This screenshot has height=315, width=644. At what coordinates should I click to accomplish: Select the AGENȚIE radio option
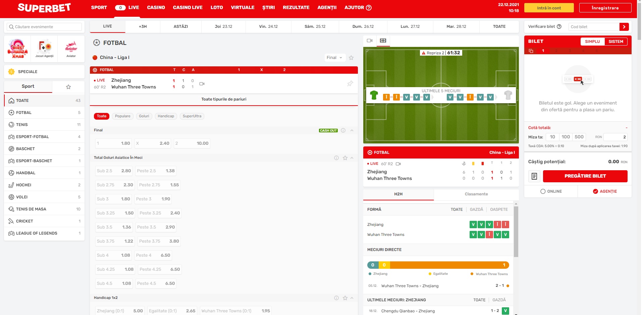(x=604, y=191)
